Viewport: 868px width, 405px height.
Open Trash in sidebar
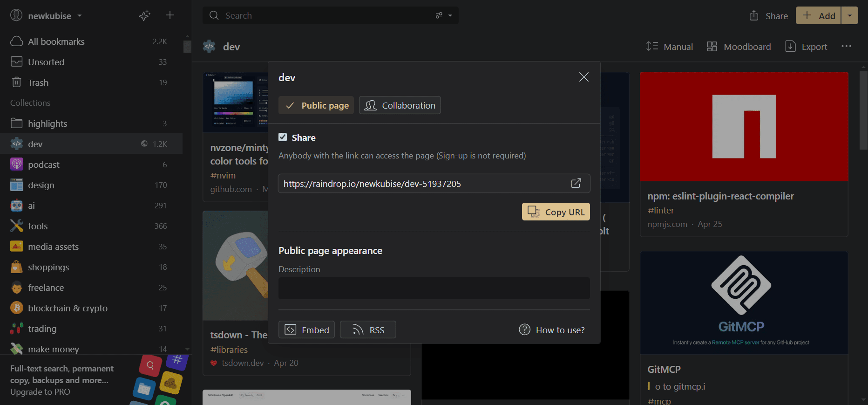click(x=91, y=82)
